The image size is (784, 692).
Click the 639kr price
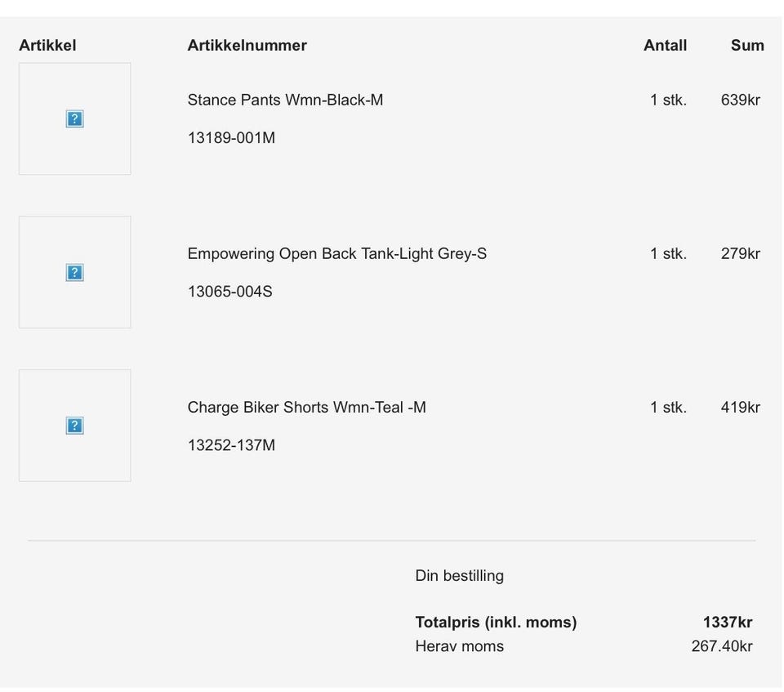point(740,100)
